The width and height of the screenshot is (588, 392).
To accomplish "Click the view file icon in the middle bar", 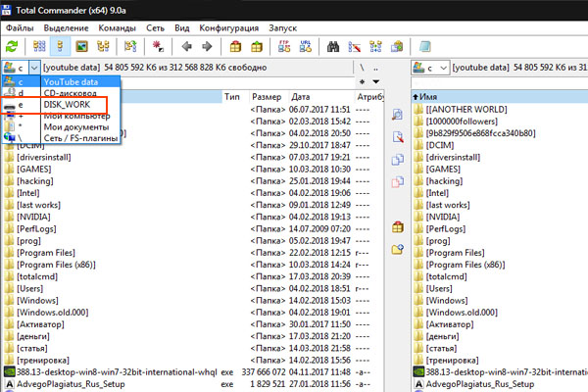I will 398,114.
